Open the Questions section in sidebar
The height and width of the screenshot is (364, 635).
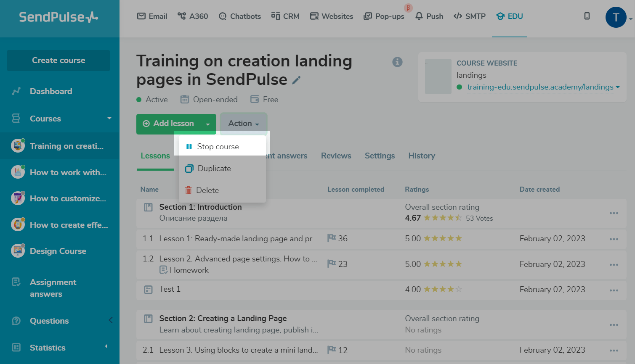pos(49,321)
